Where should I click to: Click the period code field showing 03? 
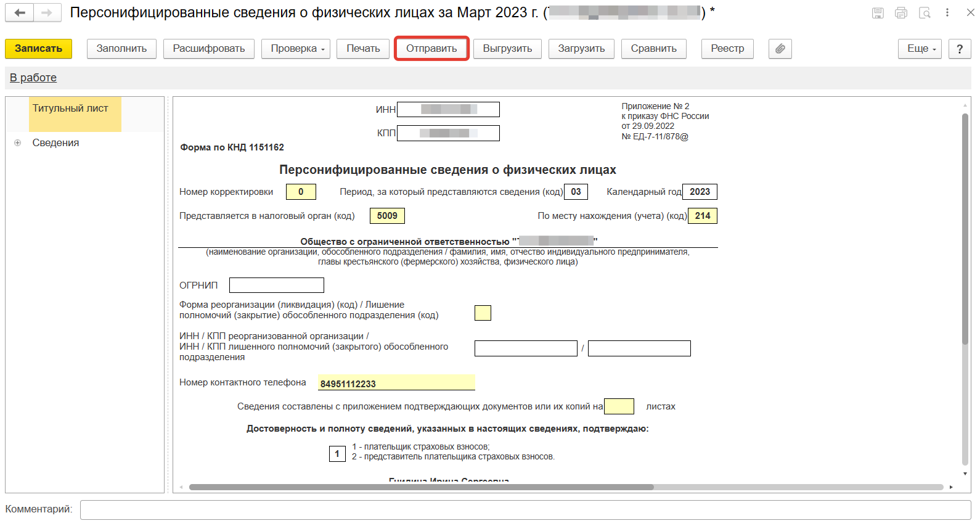point(576,192)
